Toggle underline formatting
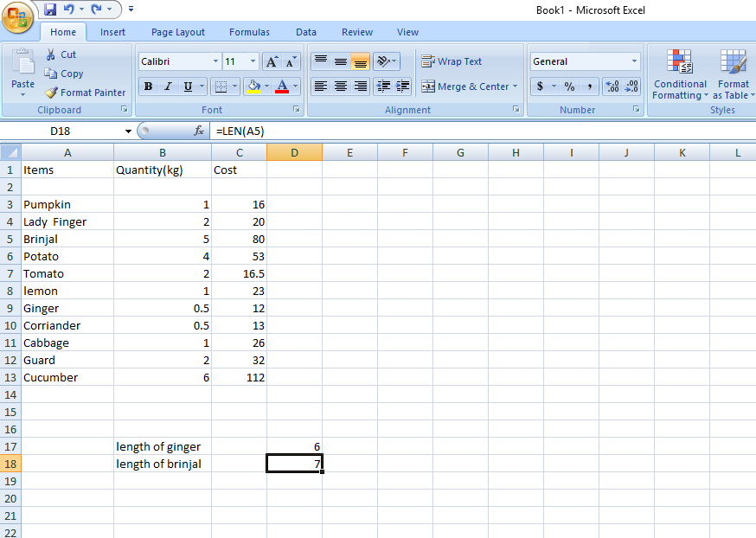Viewport: 756px width, 538px height. click(x=188, y=86)
